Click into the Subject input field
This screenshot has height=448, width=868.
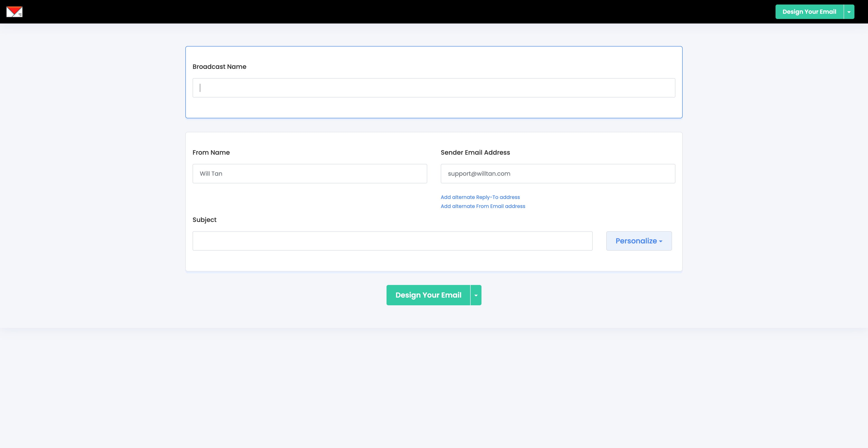point(392,241)
